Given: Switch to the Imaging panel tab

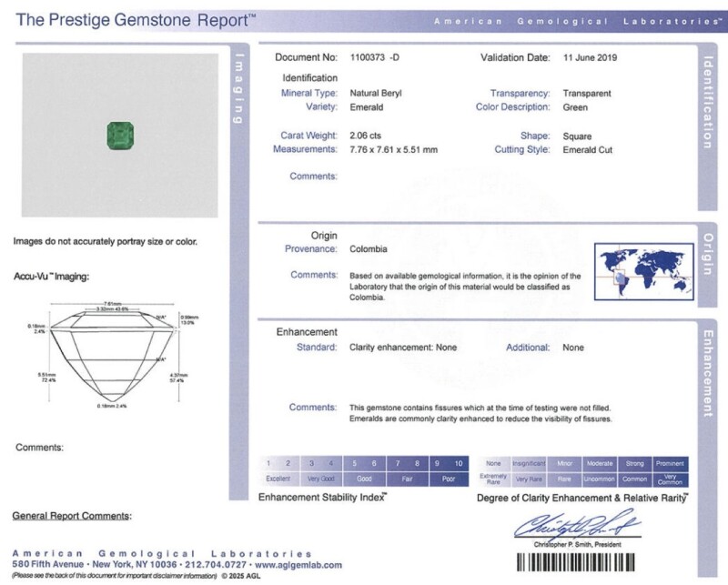Looking at the screenshot, I should pyautogui.click(x=239, y=91).
